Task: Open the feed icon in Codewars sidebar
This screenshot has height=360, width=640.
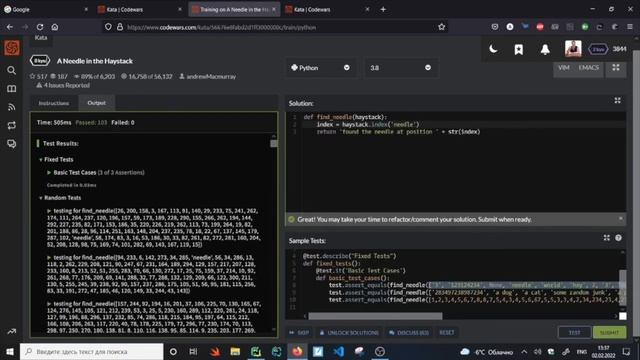Action: [x=12, y=107]
